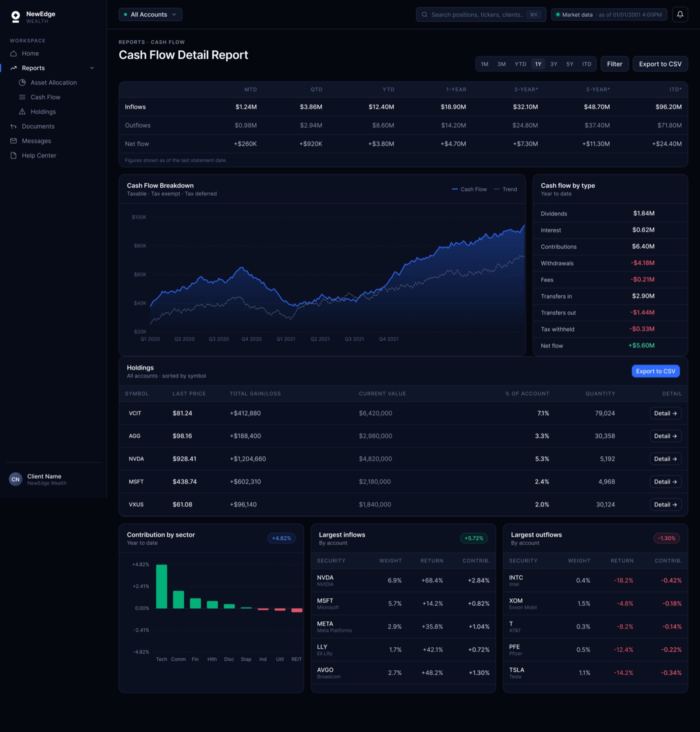The height and width of the screenshot is (732, 700).
Task: Click the Messages envelope icon
Action: pyautogui.click(x=13, y=141)
